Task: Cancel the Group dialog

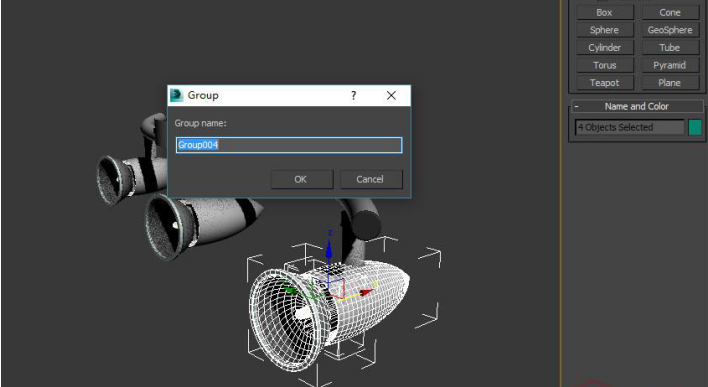Action: pos(371,179)
